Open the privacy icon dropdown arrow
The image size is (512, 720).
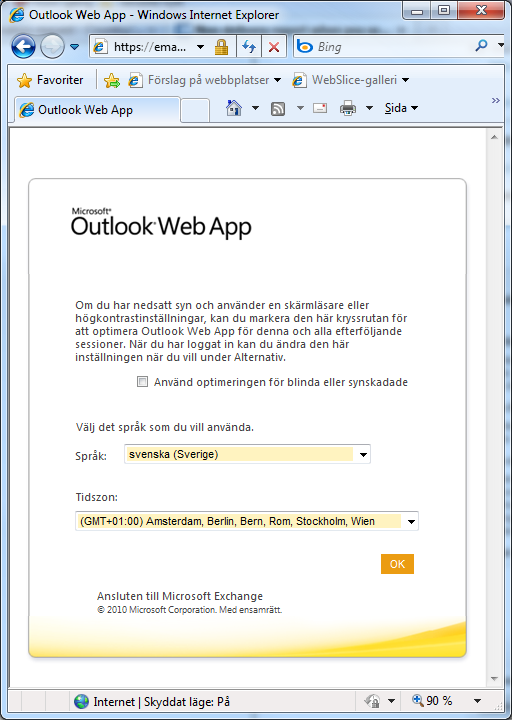(391, 701)
